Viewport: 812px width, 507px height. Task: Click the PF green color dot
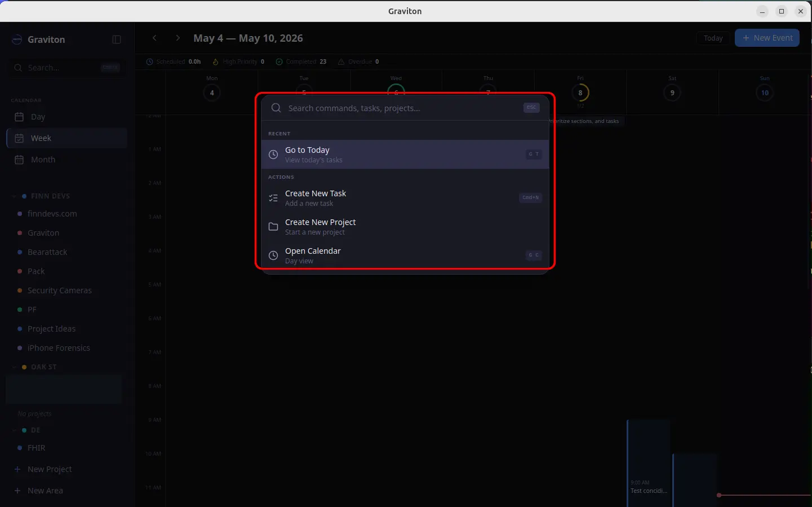20,310
